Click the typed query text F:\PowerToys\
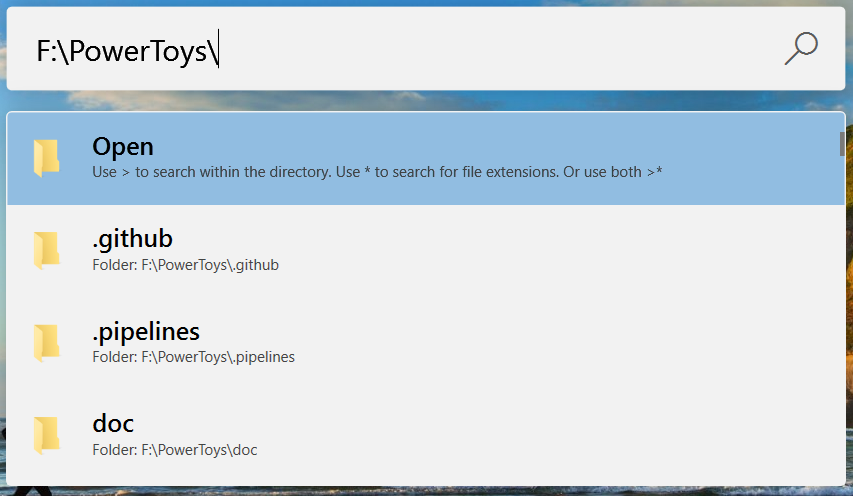 (x=127, y=50)
